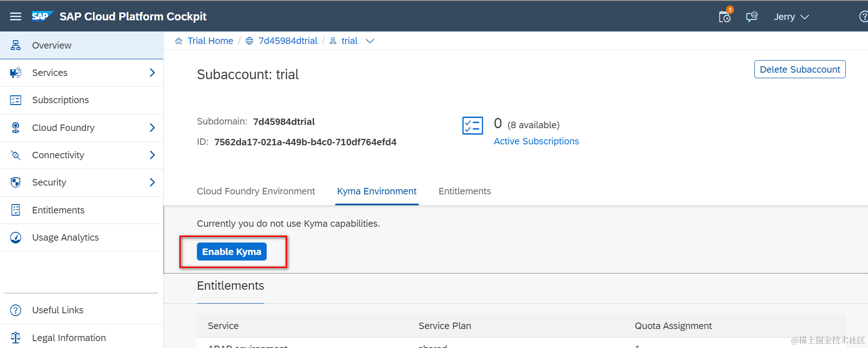Open Usage Analytics in the sidebar
Image resolution: width=868 pixels, height=348 pixels.
click(x=81, y=237)
